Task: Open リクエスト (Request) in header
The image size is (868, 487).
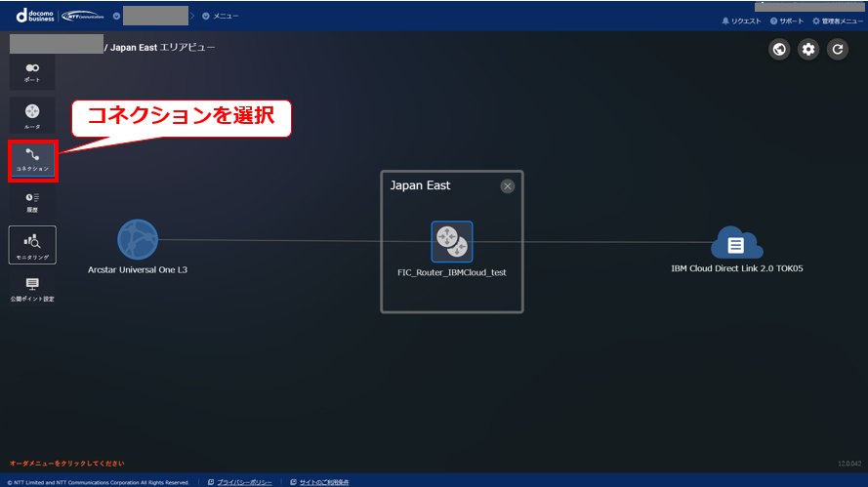Action: (741, 21)
